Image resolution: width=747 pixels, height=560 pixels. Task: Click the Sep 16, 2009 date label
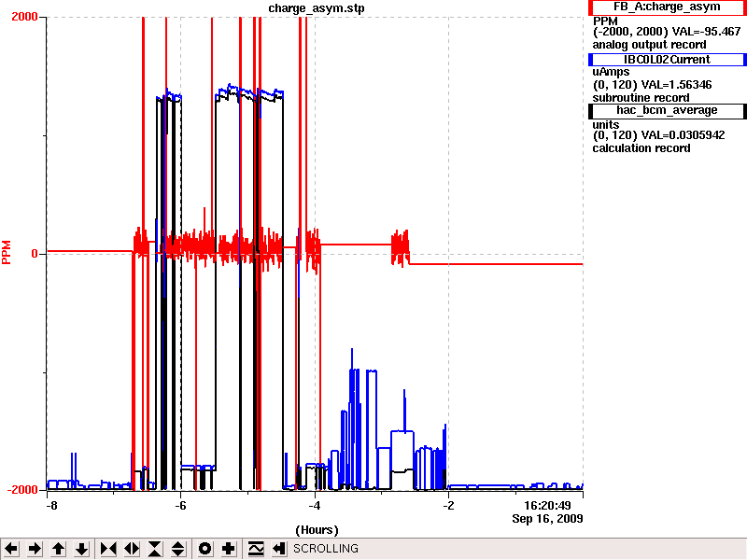547,519
